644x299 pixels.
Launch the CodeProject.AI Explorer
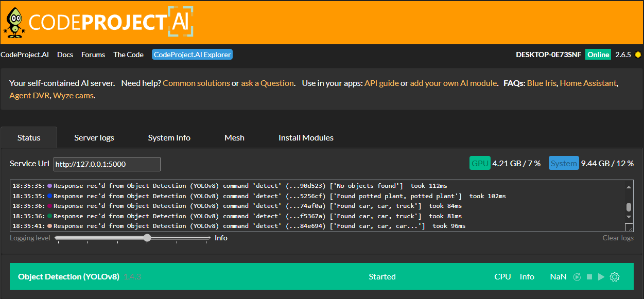(x=192, y=55)
